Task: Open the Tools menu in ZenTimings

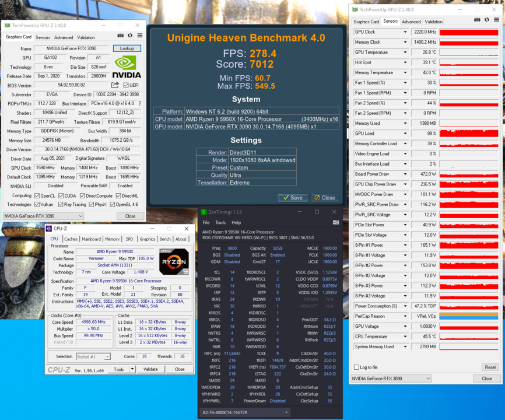Action: point(220,223)
